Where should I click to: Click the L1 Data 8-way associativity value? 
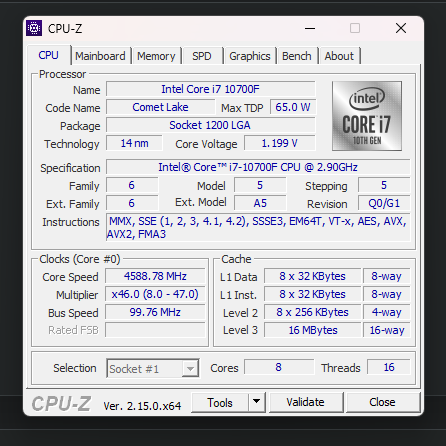coord(387,276)
